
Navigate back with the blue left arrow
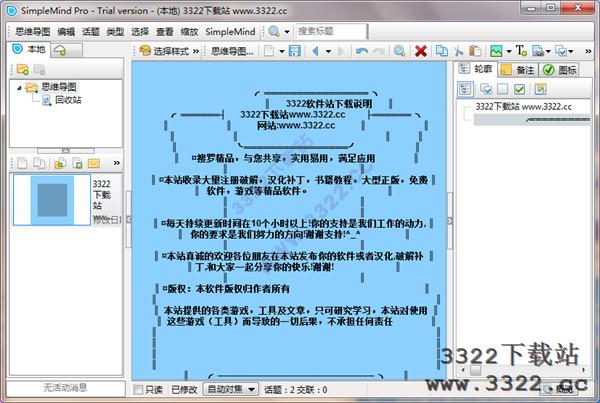pos(316,51)
